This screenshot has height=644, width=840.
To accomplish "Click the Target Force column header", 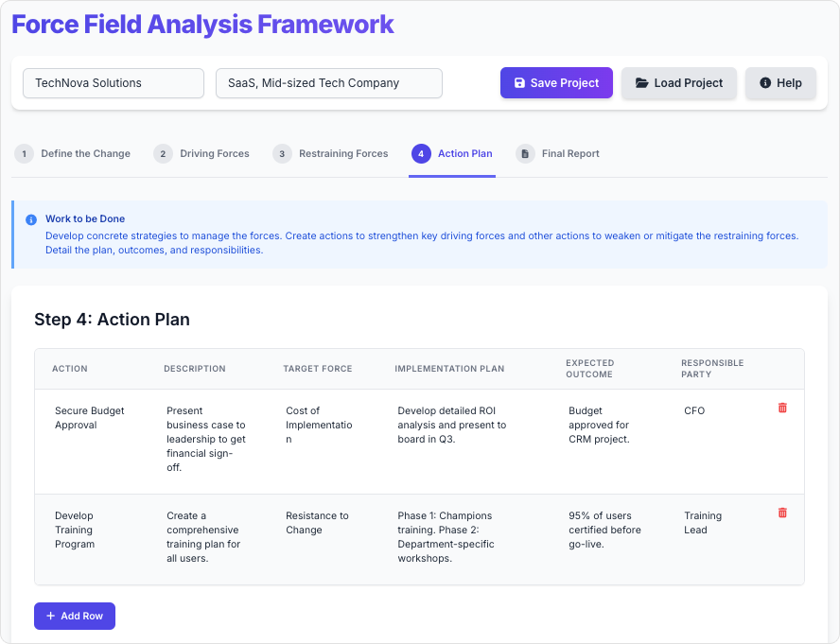I will coord(318,369).
